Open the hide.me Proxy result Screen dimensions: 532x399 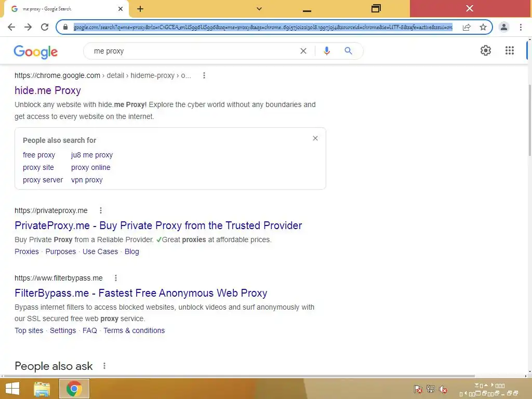click(x=48, y=90)
